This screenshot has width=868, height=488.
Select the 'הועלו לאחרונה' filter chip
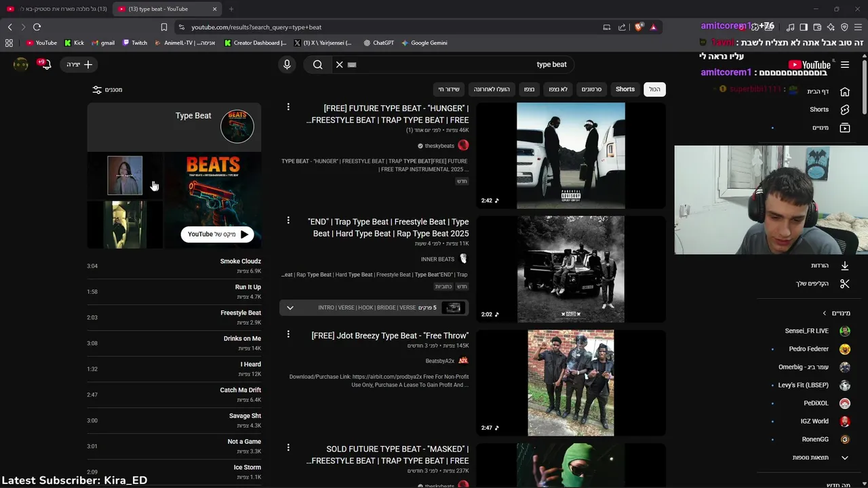tap(492, 89)
